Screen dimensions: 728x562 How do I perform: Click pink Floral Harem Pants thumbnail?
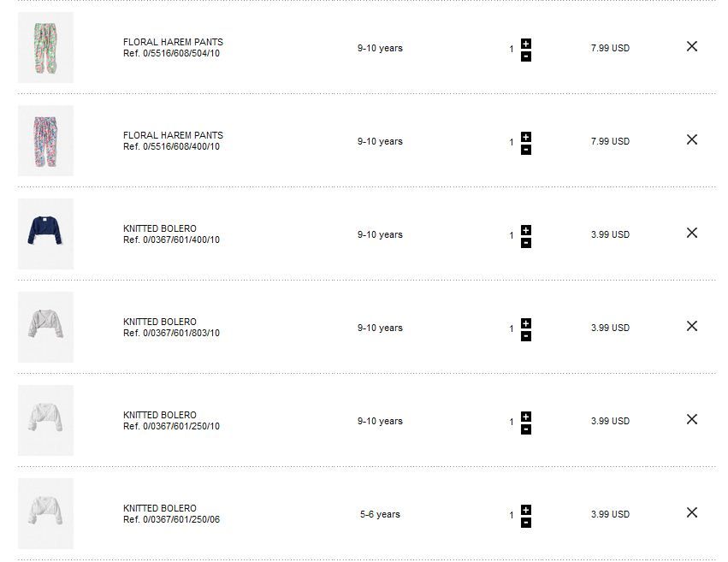coord(45,140)
